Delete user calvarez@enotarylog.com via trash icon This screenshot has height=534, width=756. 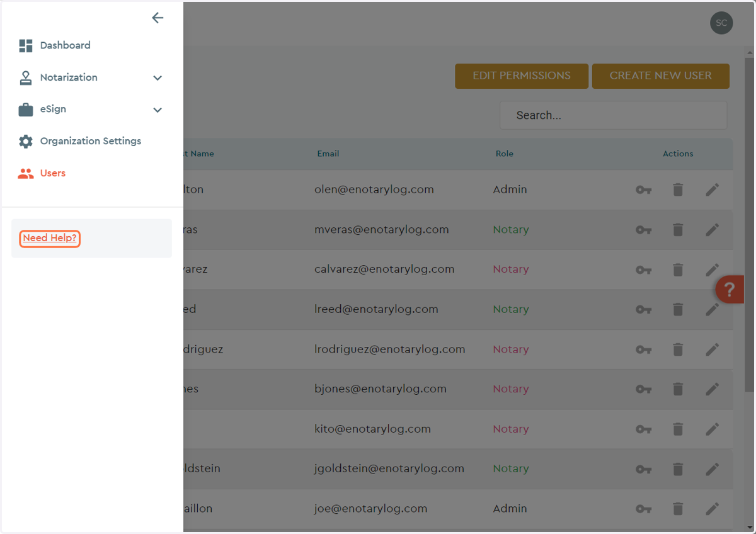678,270
